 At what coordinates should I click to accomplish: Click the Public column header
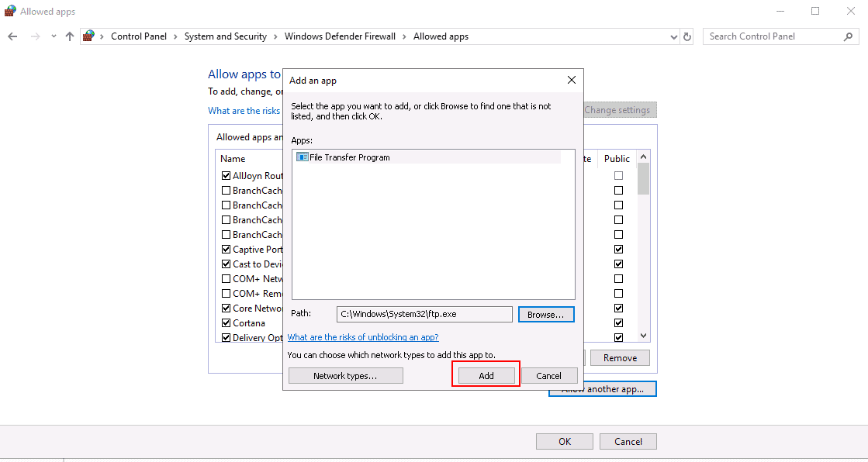pyautogui.click(x=617, y=159)
